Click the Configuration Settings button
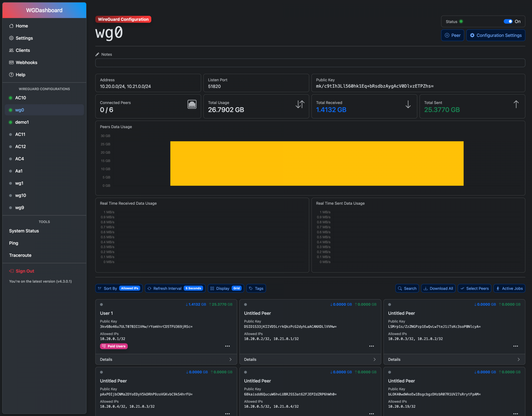Screen dimensions: 532x416 point(495,35)
